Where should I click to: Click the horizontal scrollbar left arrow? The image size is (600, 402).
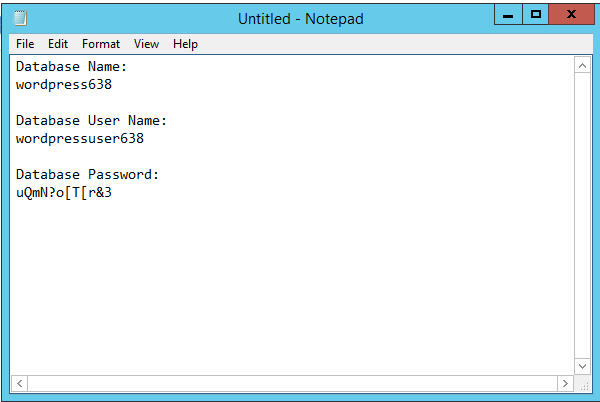[x=20, y=383]
